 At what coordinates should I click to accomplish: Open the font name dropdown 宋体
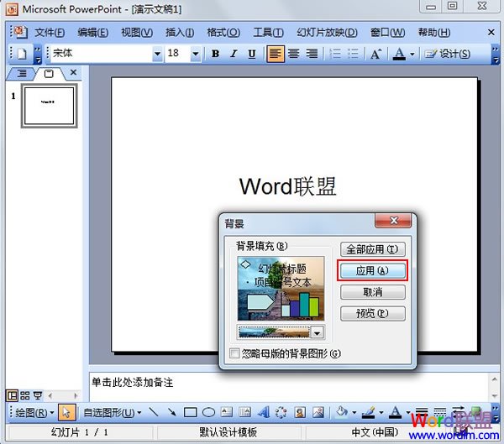coord(157,54)
